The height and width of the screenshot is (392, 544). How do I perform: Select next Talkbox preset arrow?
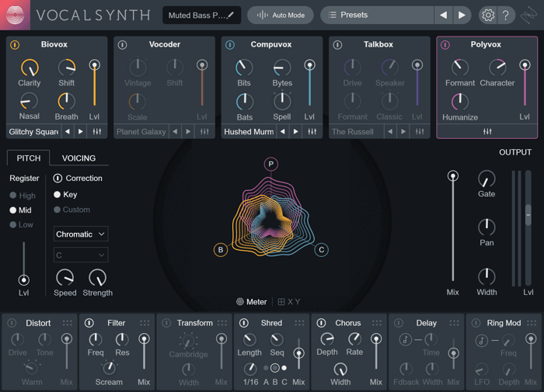click(x=403, y=131)
